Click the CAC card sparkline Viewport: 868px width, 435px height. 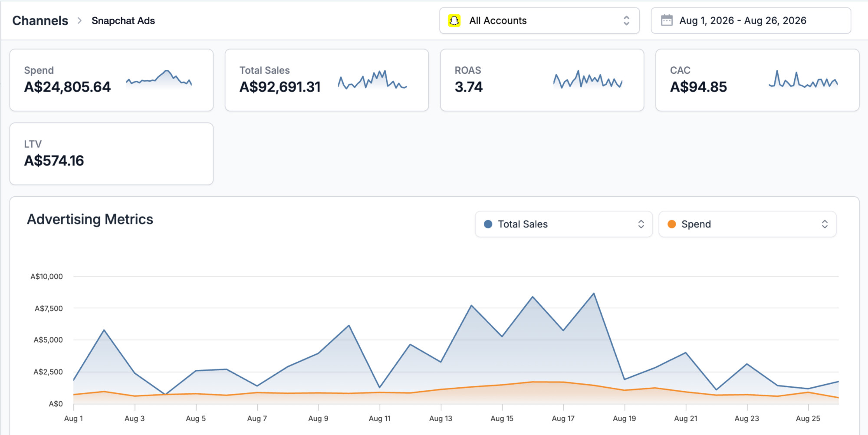[x=803, y=79]
